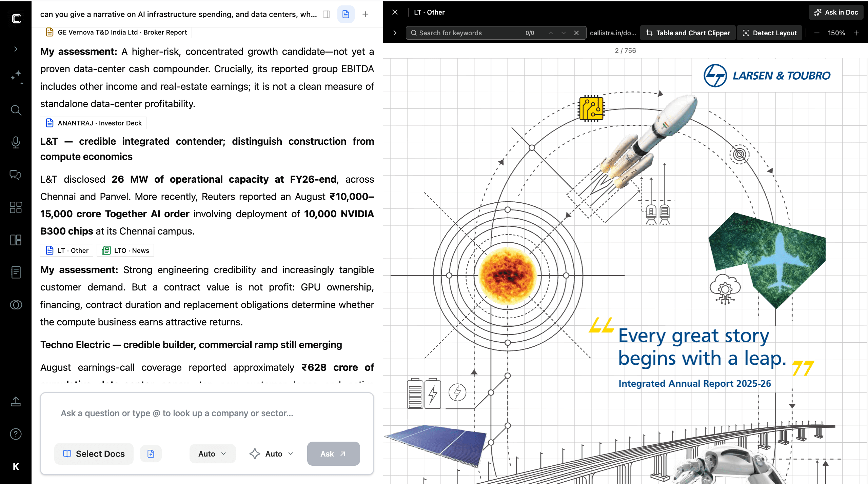
Task: Open the GE Vernova T&D India Broker Report citation
Action: pos(116,32)
